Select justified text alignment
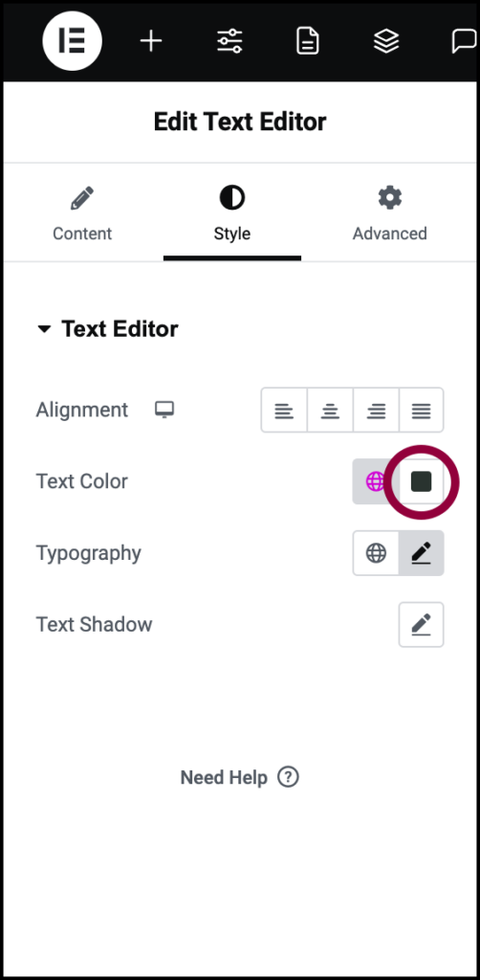 422,410
